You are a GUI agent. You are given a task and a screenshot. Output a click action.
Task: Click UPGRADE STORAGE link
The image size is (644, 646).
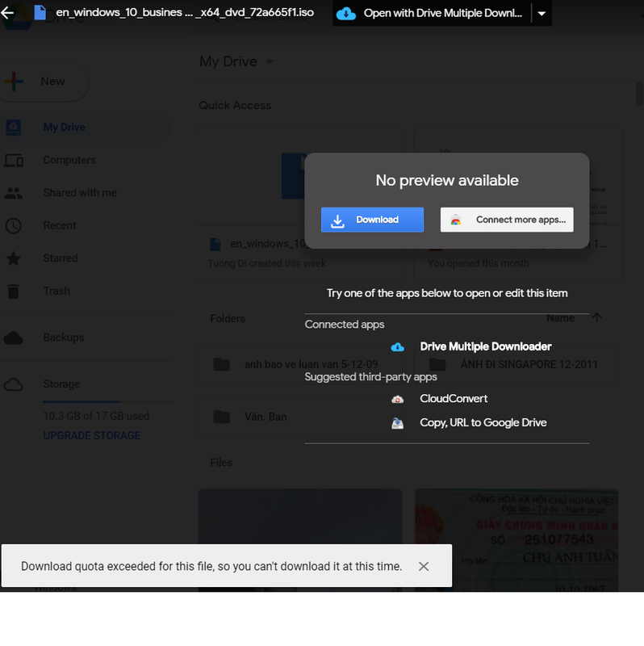click(x=92, y=436)
